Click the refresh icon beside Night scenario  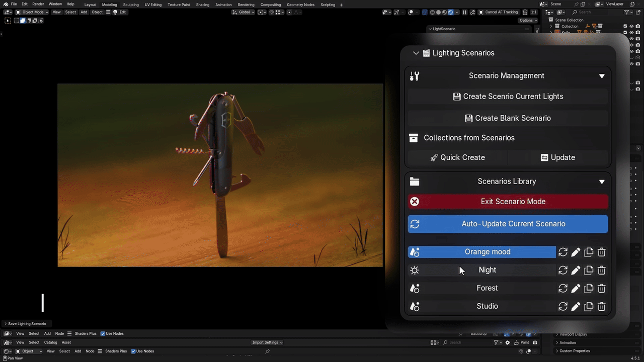tap(563, 270)
